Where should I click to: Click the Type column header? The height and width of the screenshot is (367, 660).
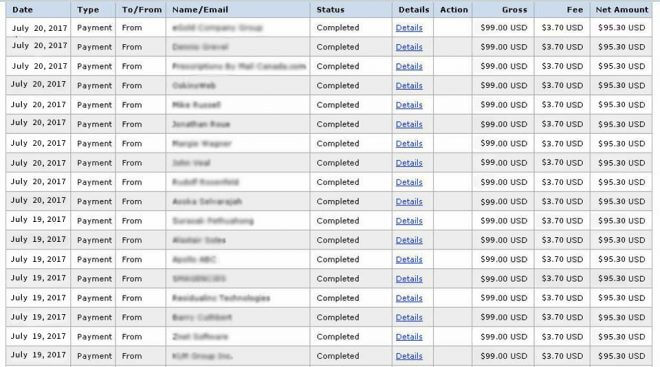click(88, 9)
